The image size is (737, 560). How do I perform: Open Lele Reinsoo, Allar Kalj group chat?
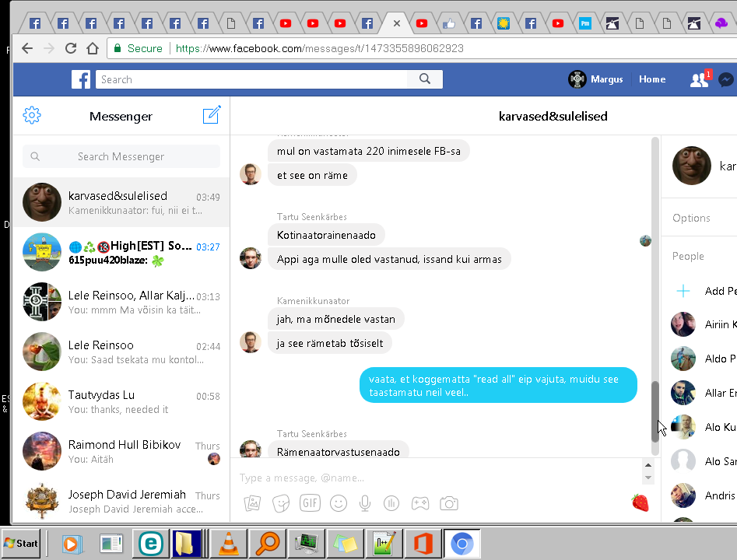[x=121, y=302]
